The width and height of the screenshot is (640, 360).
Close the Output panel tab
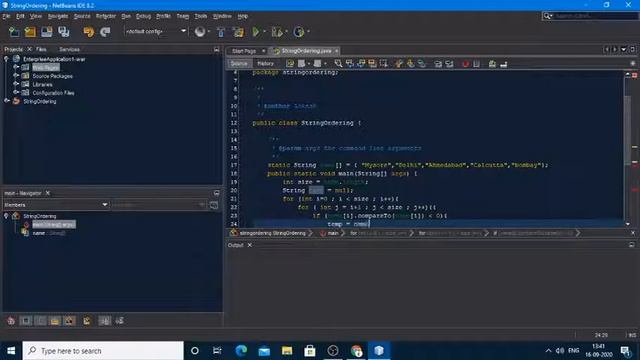click(249, 245)
